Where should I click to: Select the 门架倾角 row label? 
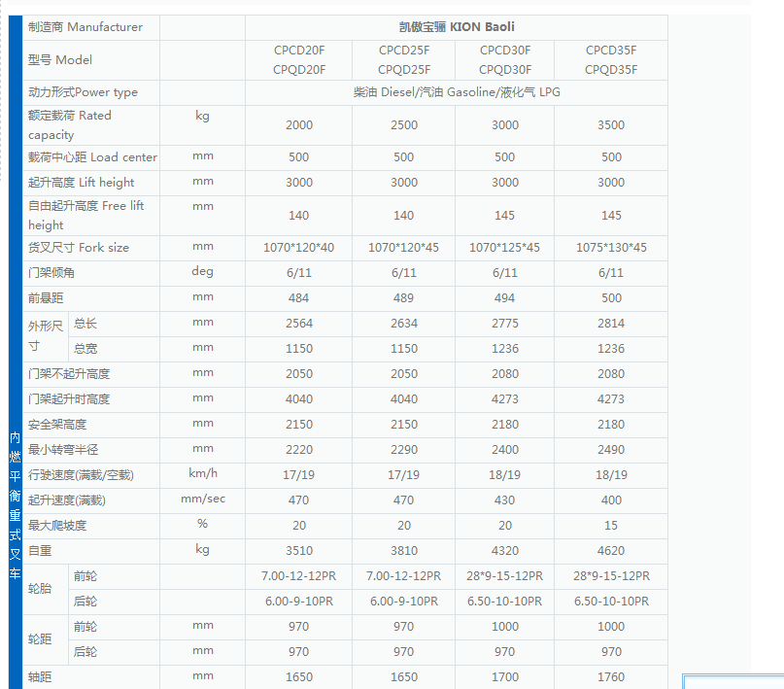click(51, 273)
